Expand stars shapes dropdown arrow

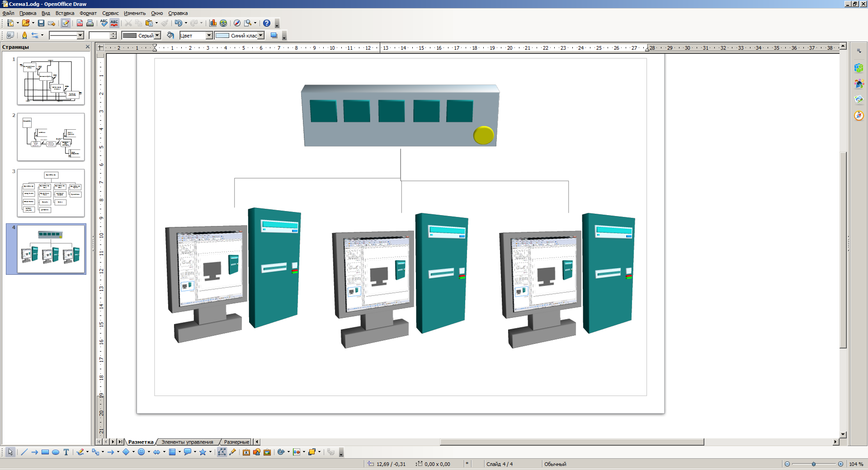210,452
